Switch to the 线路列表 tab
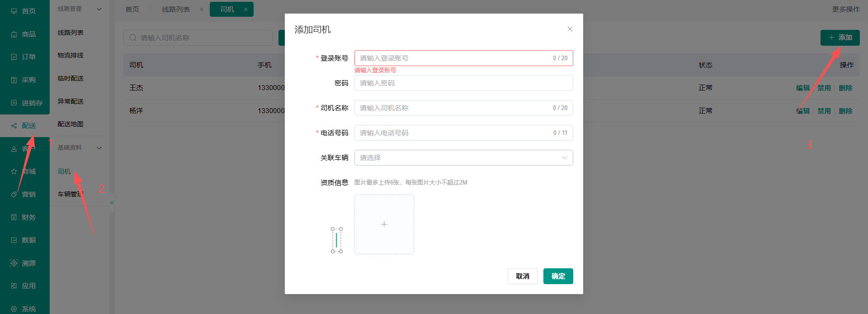The height and width of the screenshot is (314, 868). click(176, 10)
